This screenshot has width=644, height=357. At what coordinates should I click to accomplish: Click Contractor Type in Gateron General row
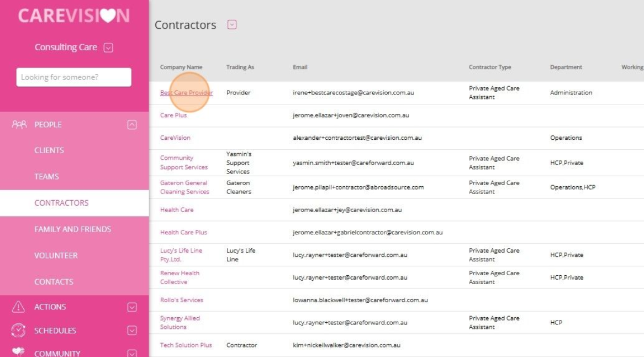point(494,187)
